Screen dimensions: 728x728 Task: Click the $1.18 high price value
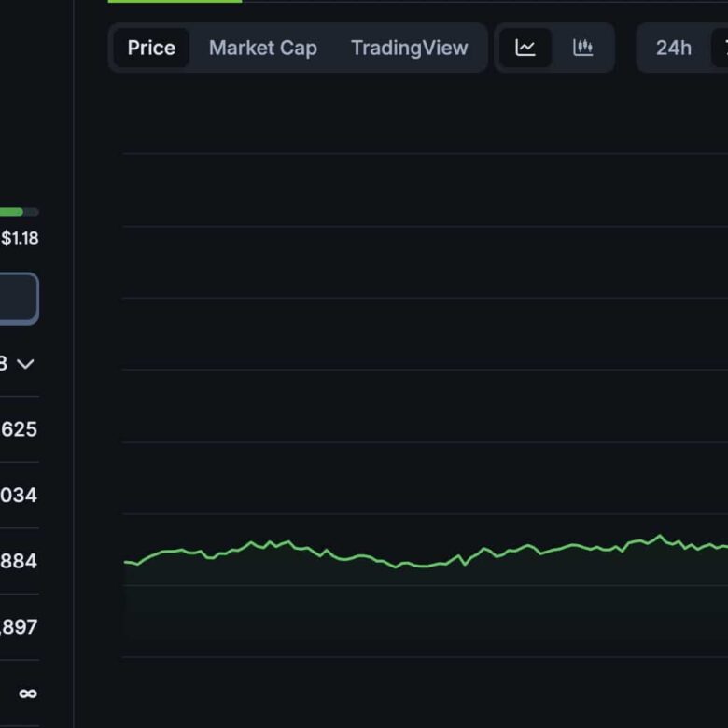pos(20,238)
